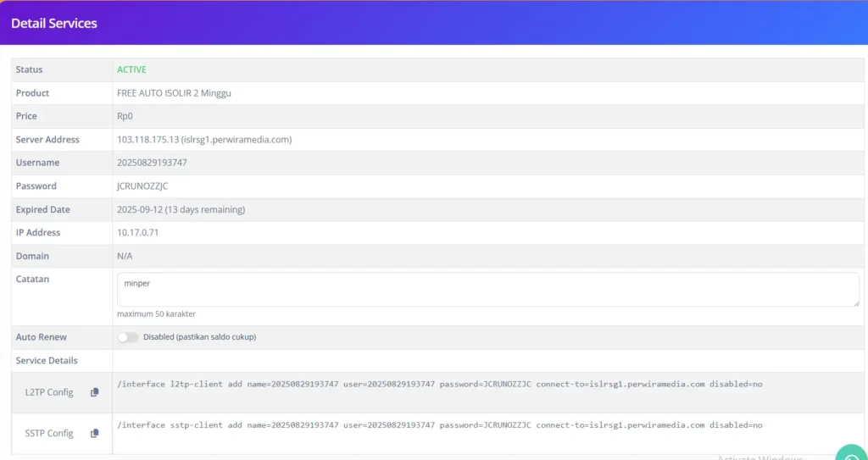Click the Service Details row label
The image size is (868, 460).
tap(47, 361)
